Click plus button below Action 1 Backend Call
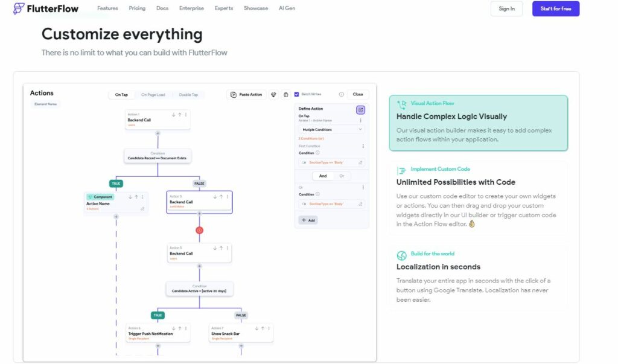 [158, 133]
